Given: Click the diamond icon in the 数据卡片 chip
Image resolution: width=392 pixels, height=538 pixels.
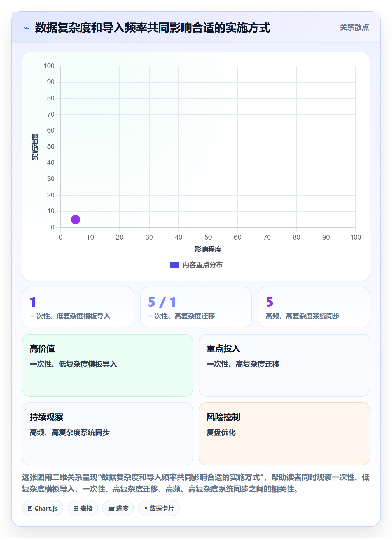Looking at the screenshot, I should [146, 508].
